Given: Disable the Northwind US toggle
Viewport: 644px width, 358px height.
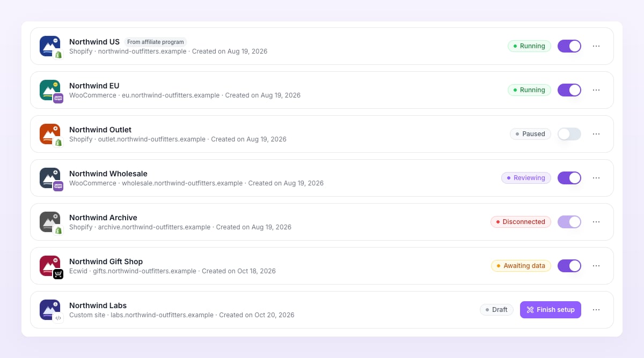Looking at the screenshot, I should [569, 46].
